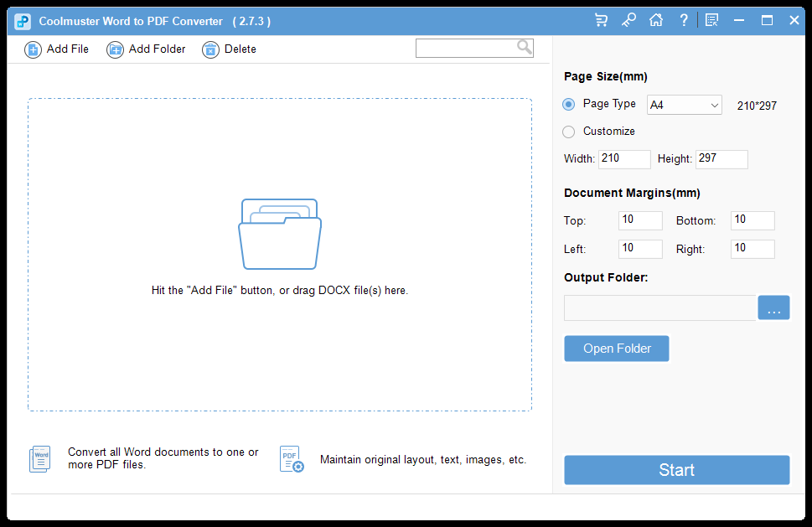Open help with the question mark icon
Image resolution: width=812 pixels, height=527 pixels.
click(684, 20)
